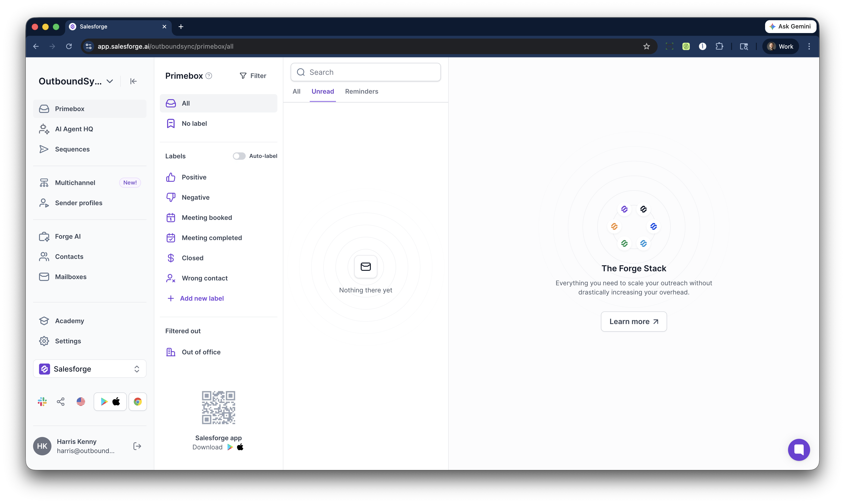The height and width of the screenshot is (504, 845).
Task: Enable the Auto-label toggle
Action: [x=239, y=156]
